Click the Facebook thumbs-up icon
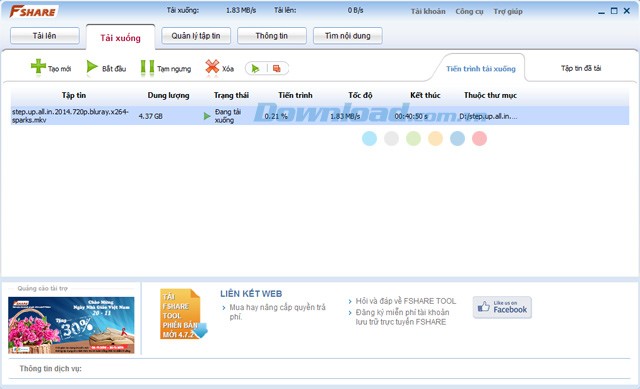This screenshot has width=640, height=389. (484, 307)
